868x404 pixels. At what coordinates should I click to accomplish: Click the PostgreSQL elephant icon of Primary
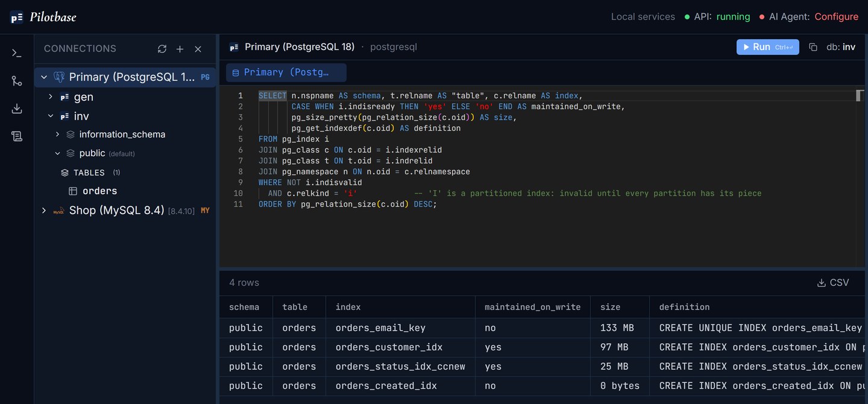(59, 77)
